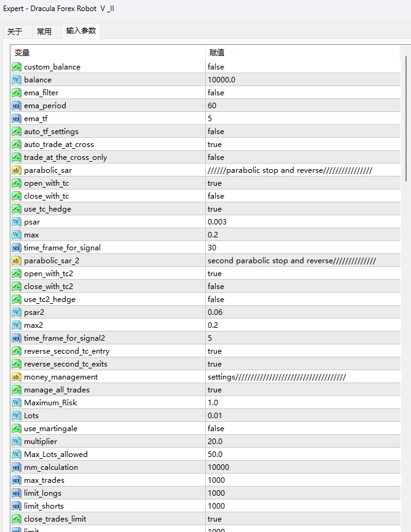The height and width of the screenshot is (532, 411).
Task: Click the balance double type icon
Action: coord(17,80)
